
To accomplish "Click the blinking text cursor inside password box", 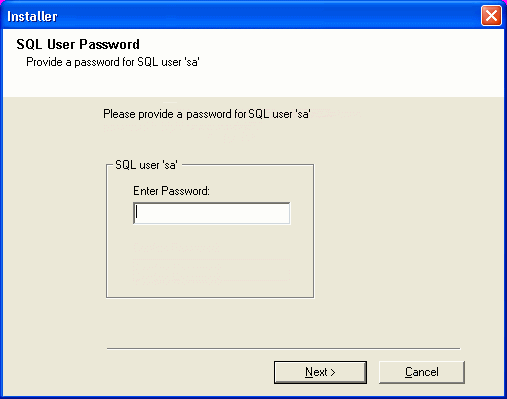I will coord(137,213).
